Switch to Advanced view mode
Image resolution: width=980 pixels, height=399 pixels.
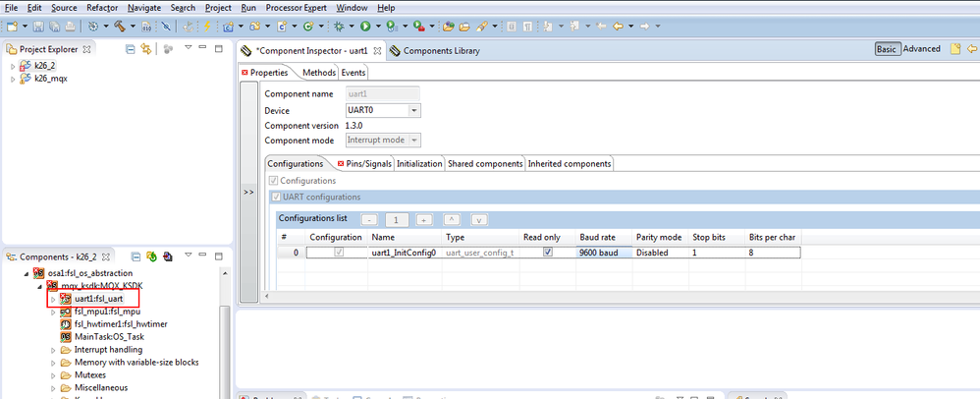pos(921,49)
